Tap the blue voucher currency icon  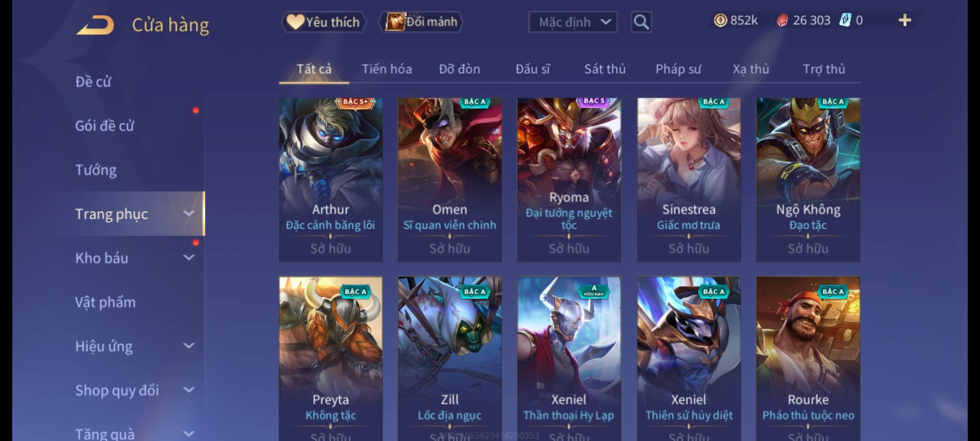(845, 20)
